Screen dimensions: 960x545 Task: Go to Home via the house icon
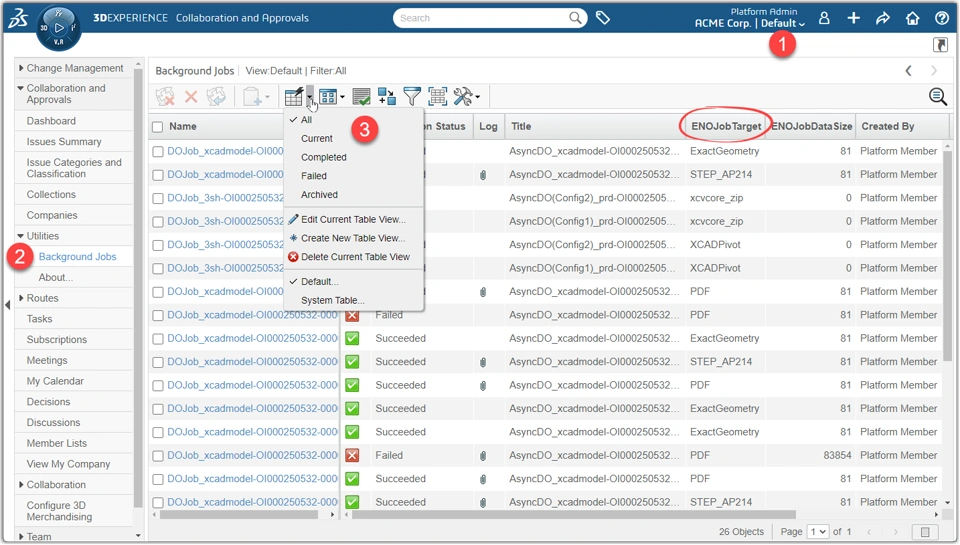(x=912, y=18)
